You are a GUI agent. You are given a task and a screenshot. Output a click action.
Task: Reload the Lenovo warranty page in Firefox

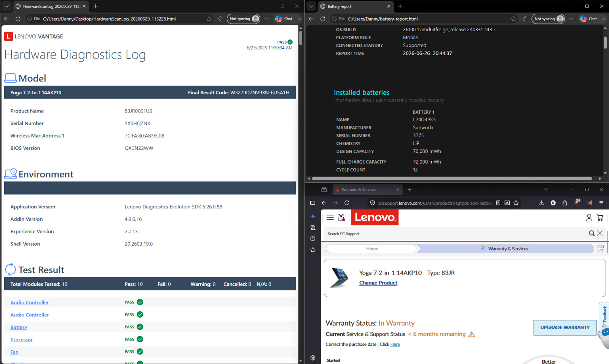coord(347,203)
